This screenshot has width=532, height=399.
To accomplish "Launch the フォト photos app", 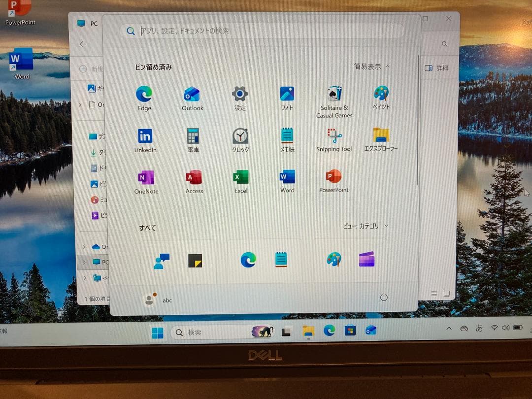I will (287, 98).
